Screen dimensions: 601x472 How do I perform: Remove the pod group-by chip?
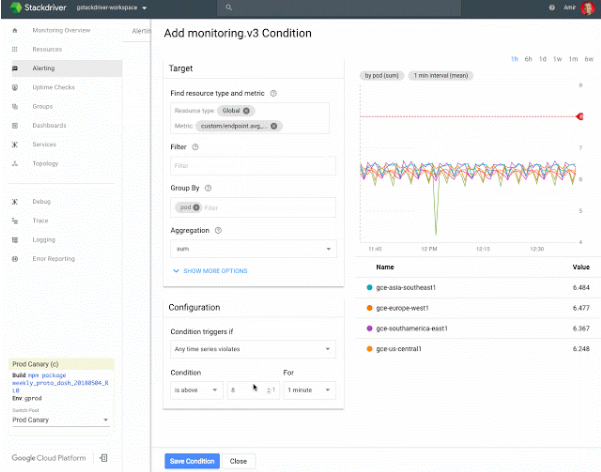(197, 207)
